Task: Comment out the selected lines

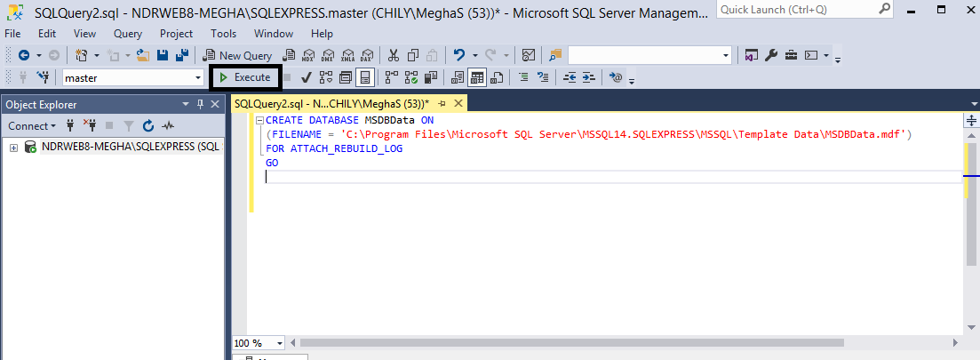Action: (x=523, y=77)
